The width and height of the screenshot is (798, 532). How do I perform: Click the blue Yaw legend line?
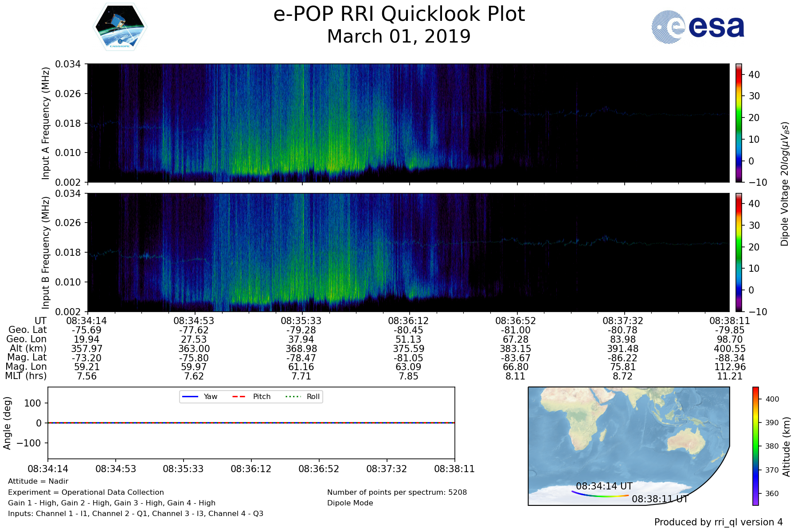(x=190, y=396)
